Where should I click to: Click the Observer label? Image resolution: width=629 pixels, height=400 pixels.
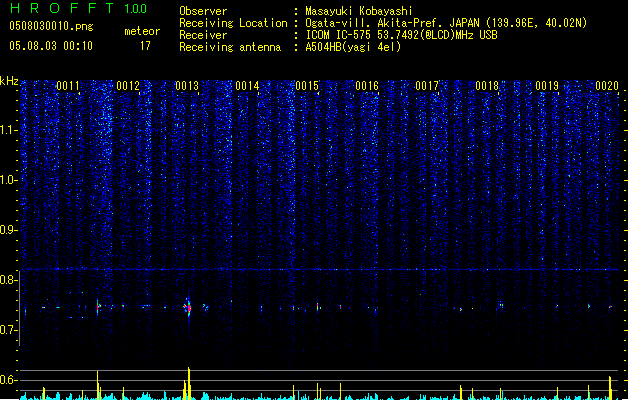[203, 11]
